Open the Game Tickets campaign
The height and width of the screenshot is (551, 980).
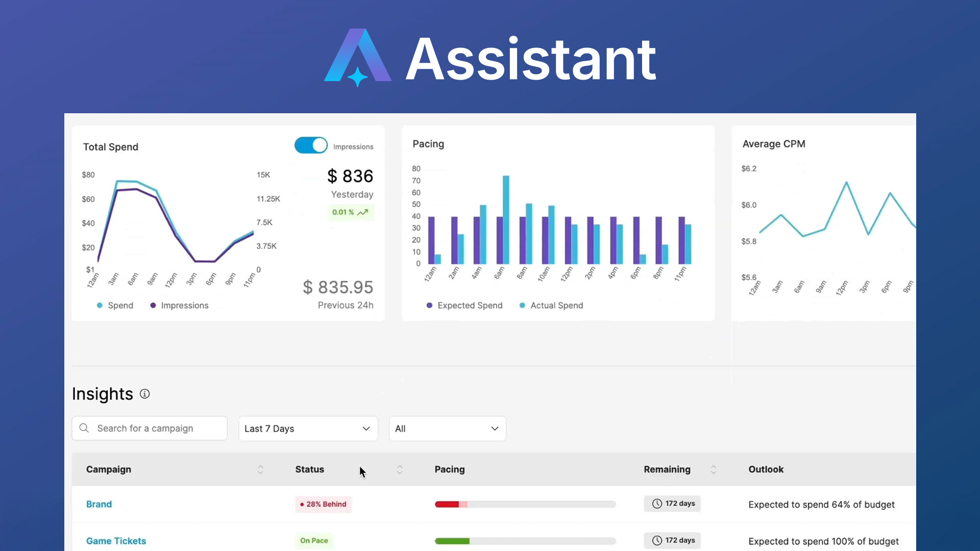[116, 541]
